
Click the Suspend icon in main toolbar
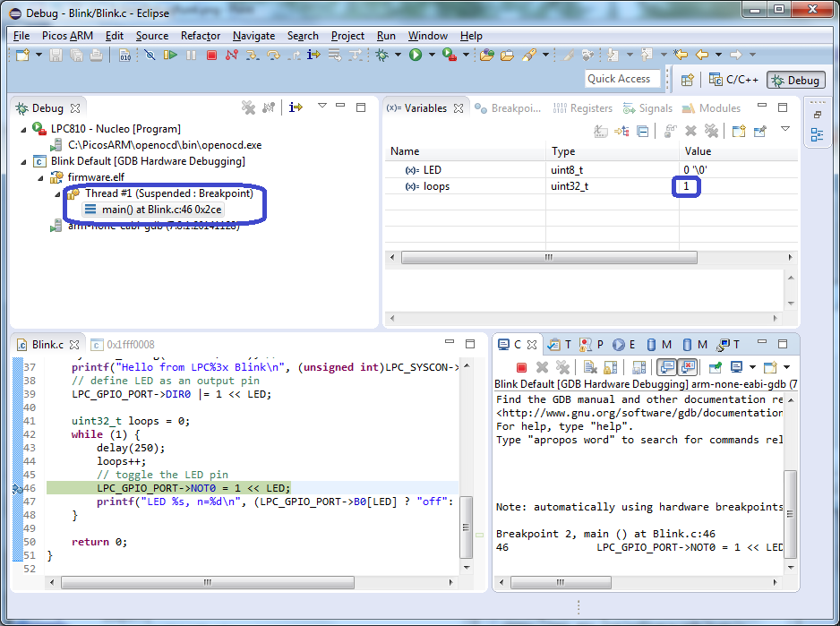coord(192,55)
